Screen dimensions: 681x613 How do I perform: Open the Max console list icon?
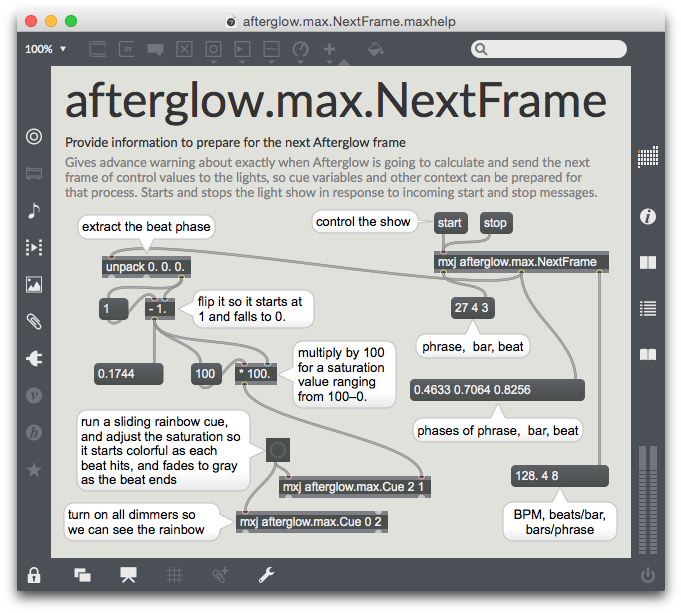(648, 308)
